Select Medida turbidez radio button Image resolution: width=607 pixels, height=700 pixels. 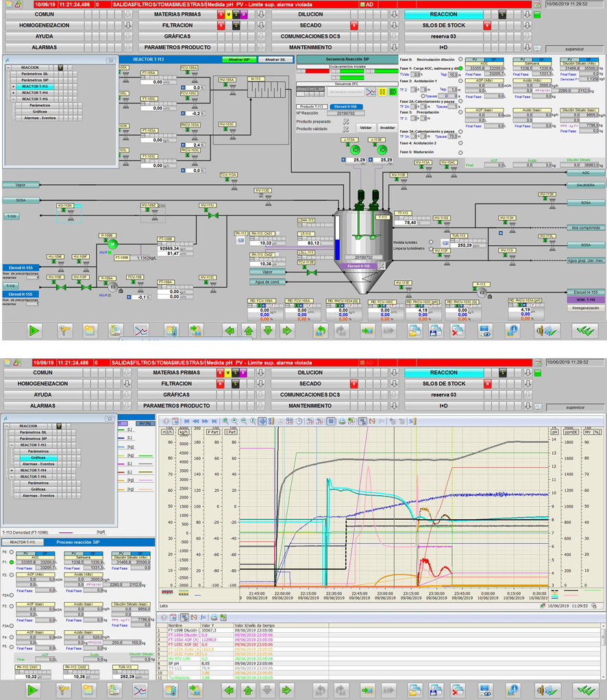coord(431,242)
